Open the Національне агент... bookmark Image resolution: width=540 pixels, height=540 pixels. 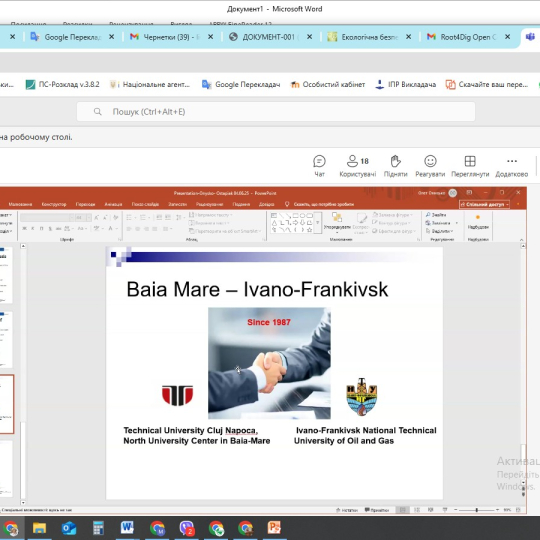(149, 84)
